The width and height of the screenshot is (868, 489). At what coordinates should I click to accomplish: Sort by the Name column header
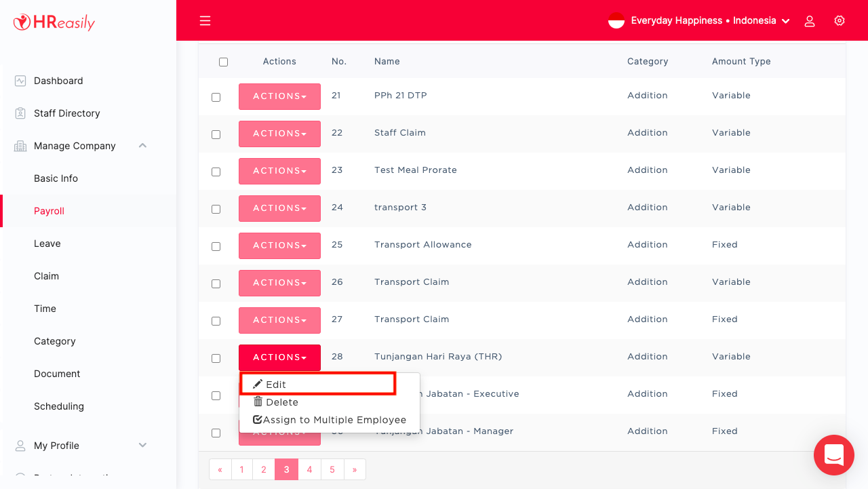coord(387,61)
